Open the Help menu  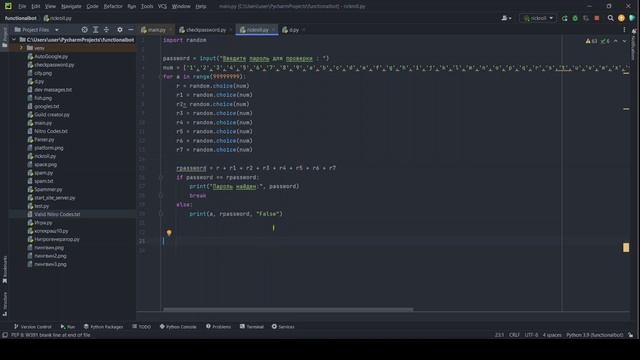tap(200, 6)
